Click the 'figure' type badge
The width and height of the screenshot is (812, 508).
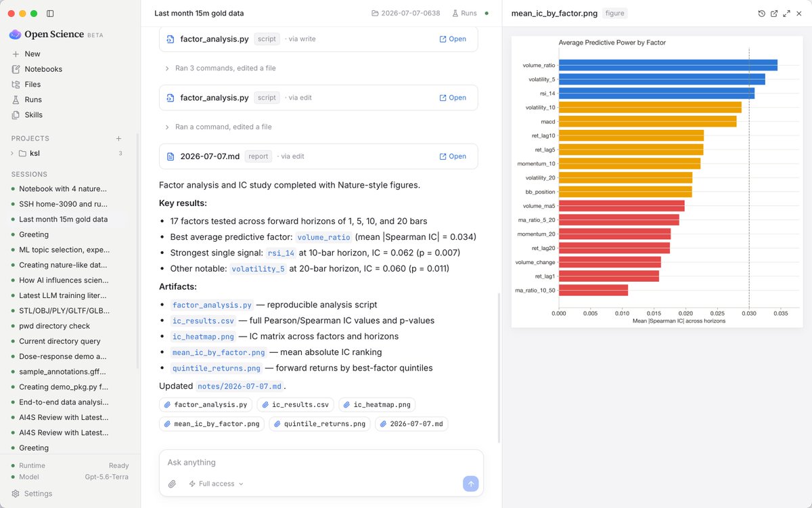615,13
